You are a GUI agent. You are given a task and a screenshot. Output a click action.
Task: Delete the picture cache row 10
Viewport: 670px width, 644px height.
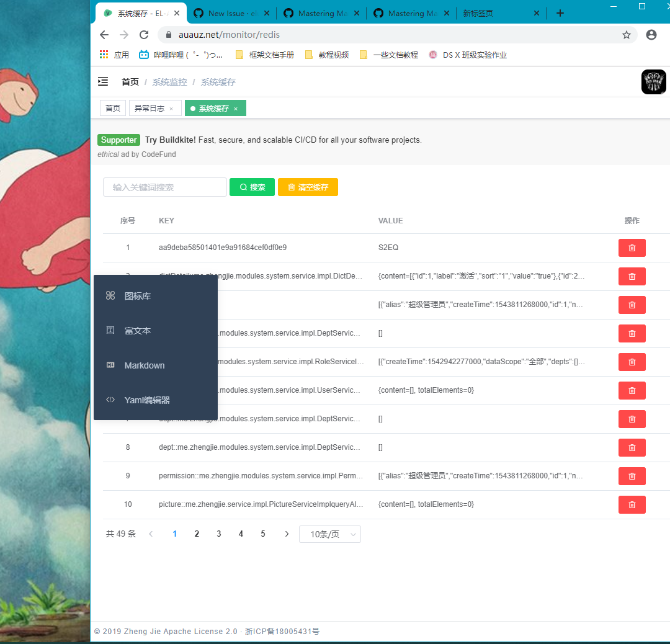coord(632,504)
